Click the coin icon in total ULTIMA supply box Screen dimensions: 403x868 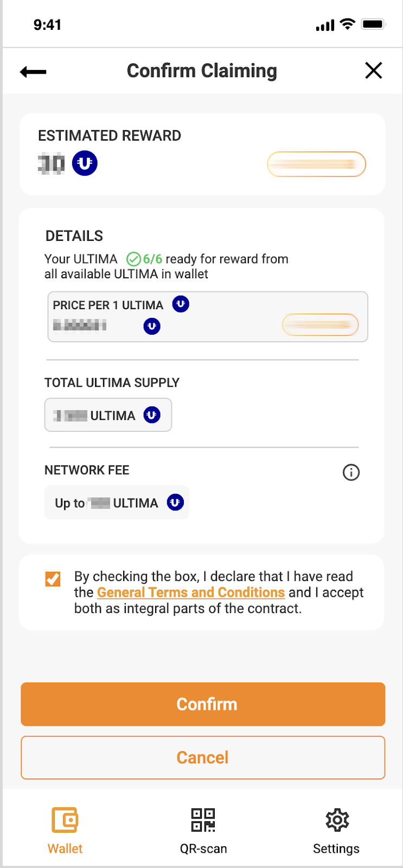pos(152,415)
